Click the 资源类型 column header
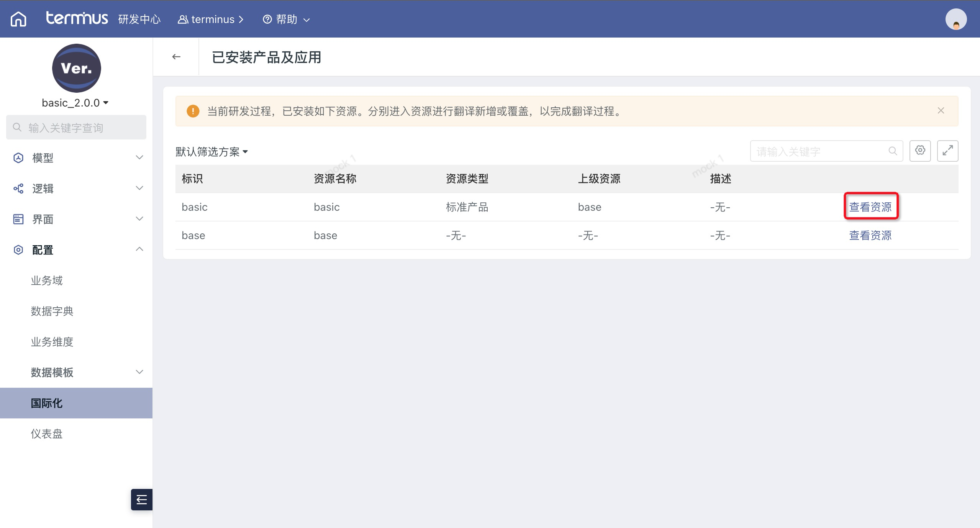This screenshot has width=980, height=528. pos(467,179)
